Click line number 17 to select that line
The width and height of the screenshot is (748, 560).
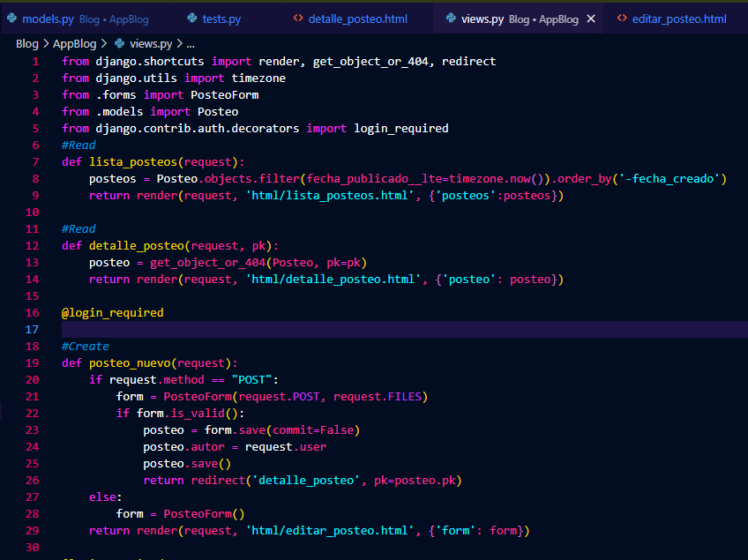[32, 329]
